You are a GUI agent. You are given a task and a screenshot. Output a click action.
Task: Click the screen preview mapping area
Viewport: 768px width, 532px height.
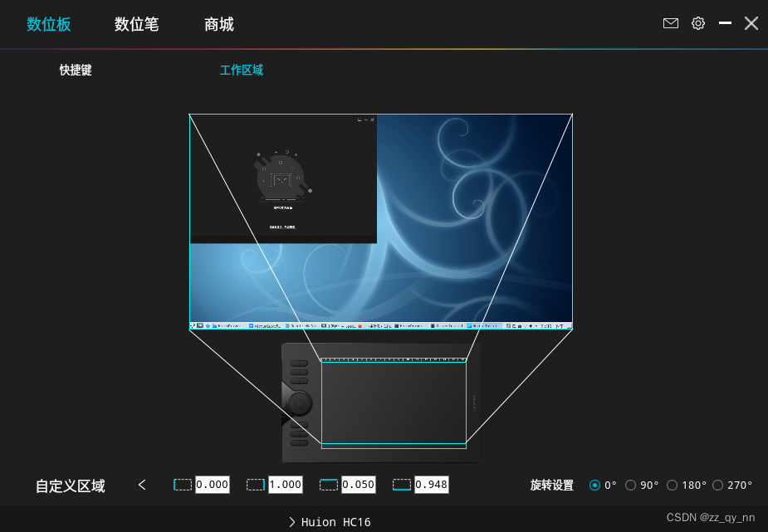coord(380,222)
